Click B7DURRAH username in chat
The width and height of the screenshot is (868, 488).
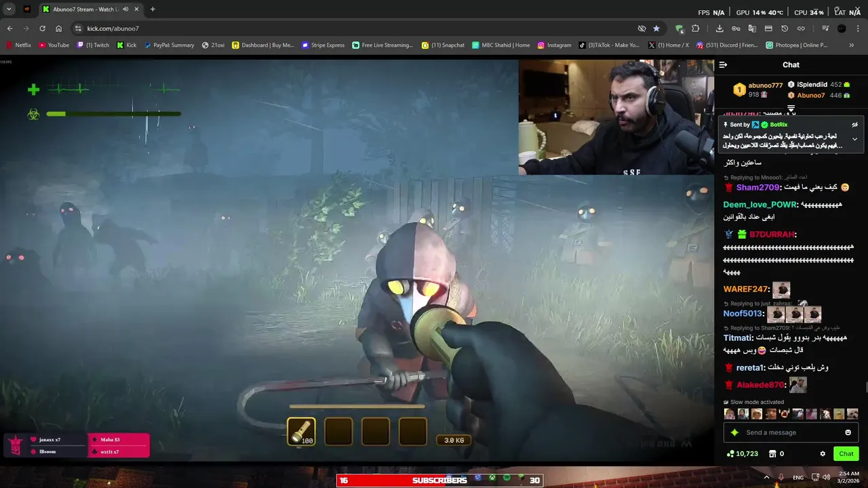coord(772,235)
